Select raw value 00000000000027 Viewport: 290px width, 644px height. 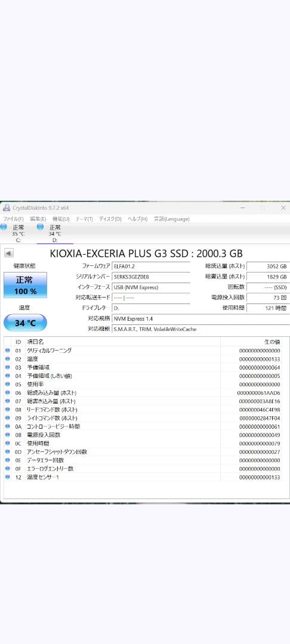tap(260, 452)
